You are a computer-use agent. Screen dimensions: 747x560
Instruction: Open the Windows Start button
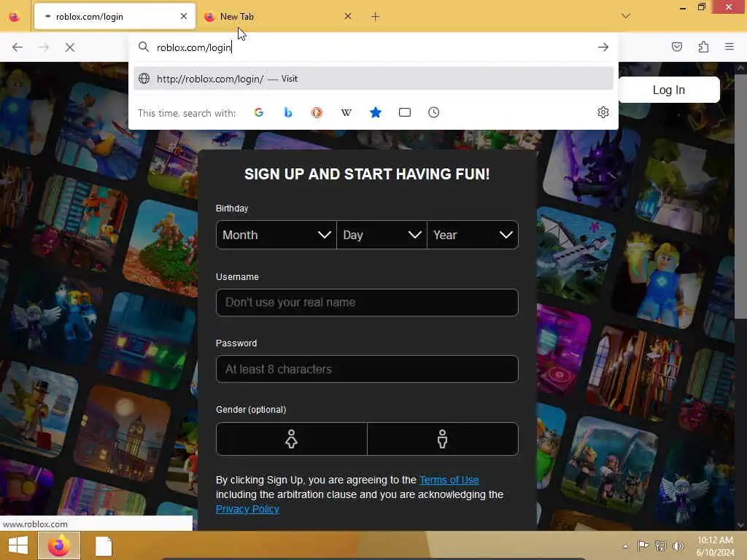coord(18,545)
